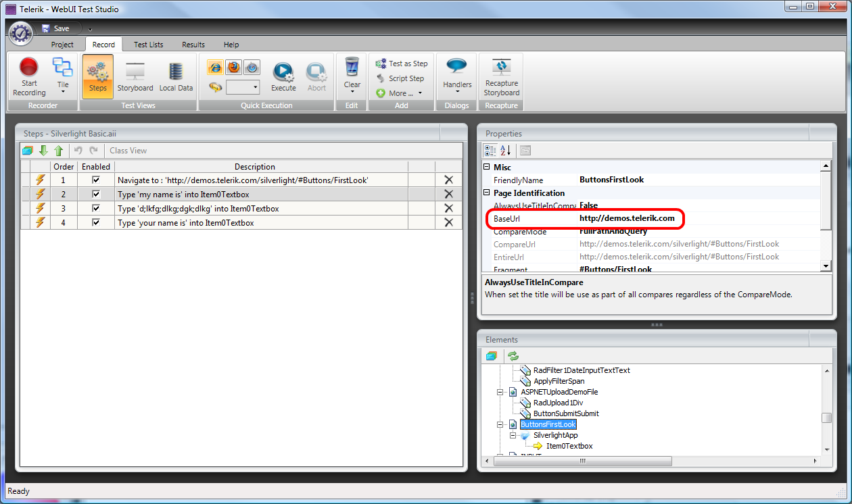This screenshot has height=504, width=852.
Task: Delete step 3 with its X icon
Action: pos(448,208)
